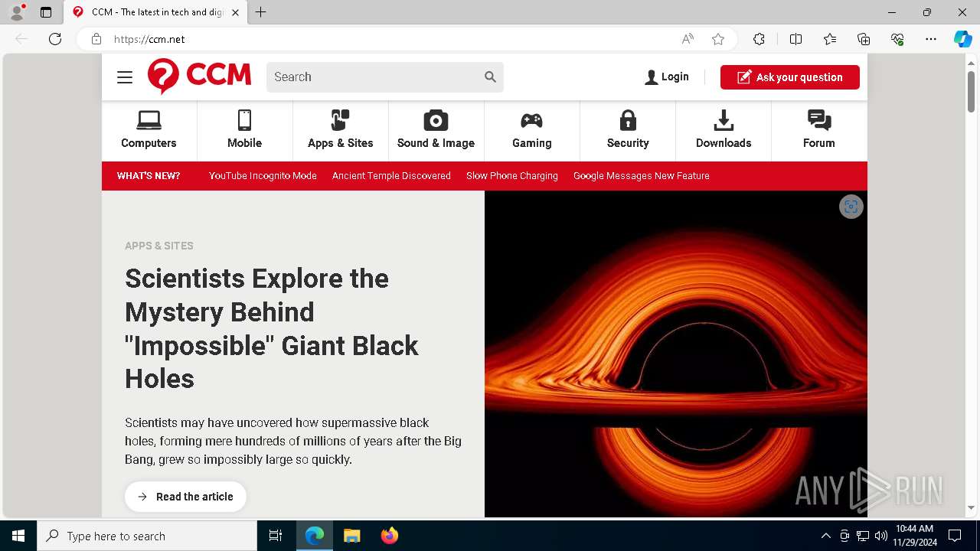Open Windows Start menu

(18, 536)
